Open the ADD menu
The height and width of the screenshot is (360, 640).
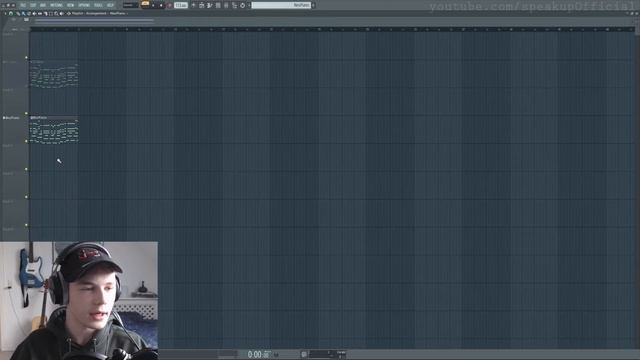[x=43, y=5]
